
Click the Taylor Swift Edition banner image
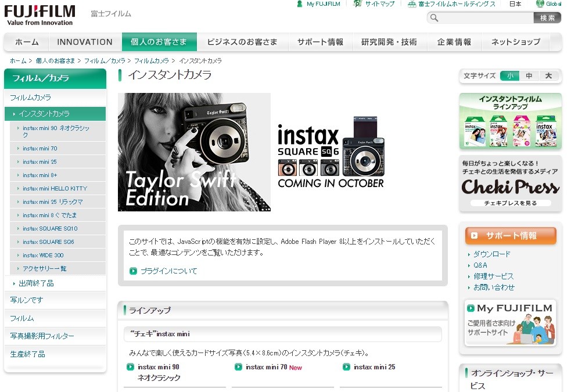[194, 152]
